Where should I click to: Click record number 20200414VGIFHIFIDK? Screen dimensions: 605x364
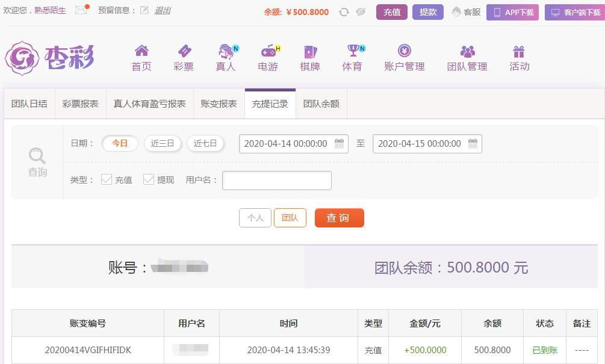click(88, 350)
